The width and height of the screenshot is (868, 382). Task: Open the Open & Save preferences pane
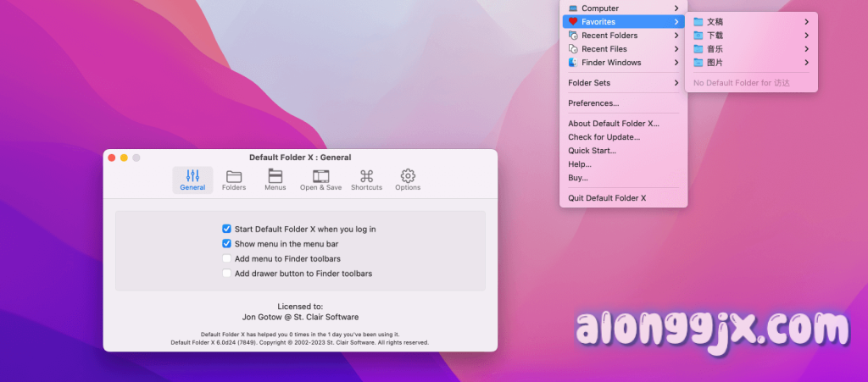pos(320,180)
